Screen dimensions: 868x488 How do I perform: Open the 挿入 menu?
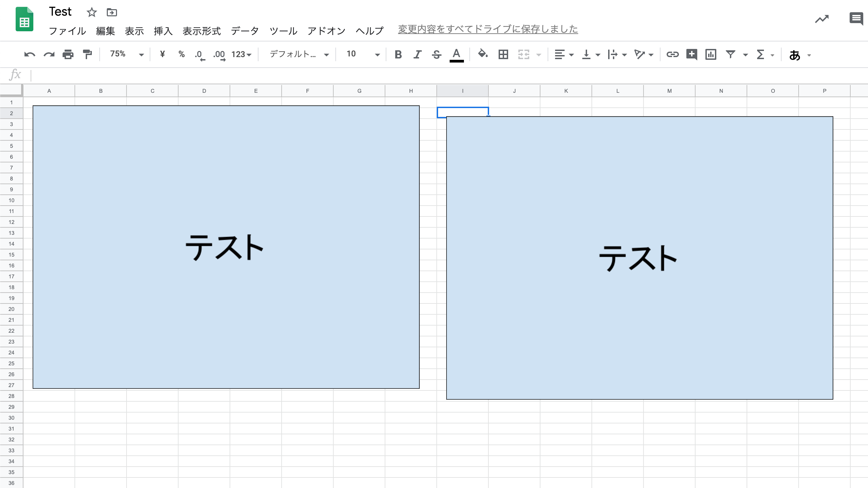click(x=163, y=31)
